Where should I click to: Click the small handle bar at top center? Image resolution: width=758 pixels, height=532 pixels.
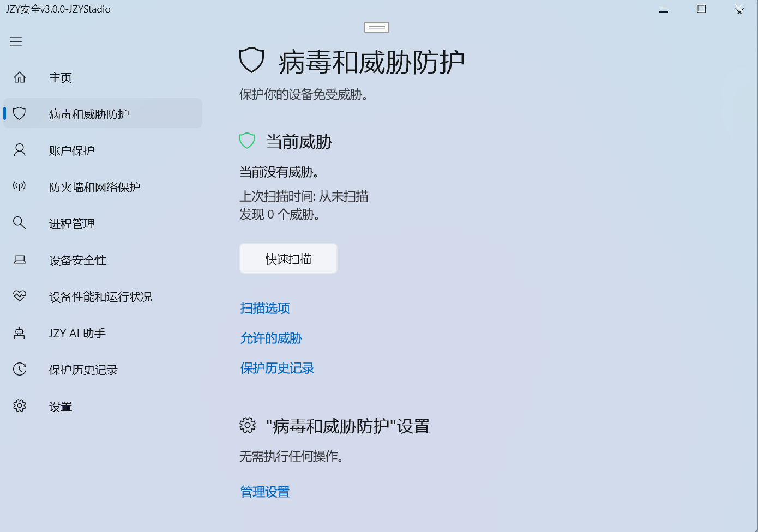(376, 27)
